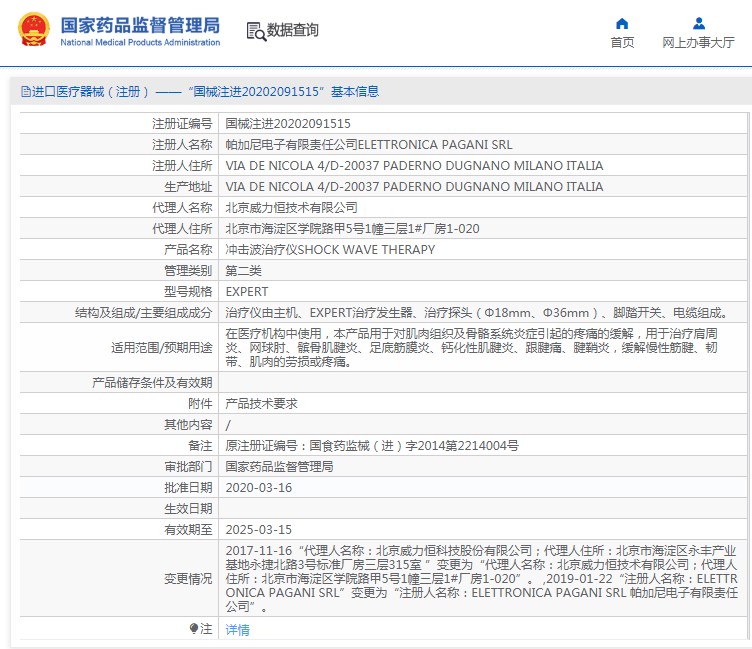Select 北京威力恒技术有限公司 agent name
Viewport: 752px width, 649px height.
pos(292,207)
